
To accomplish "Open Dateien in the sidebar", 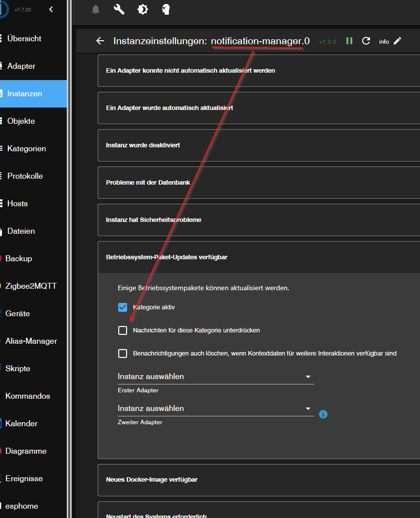I will tap(33, 231).
